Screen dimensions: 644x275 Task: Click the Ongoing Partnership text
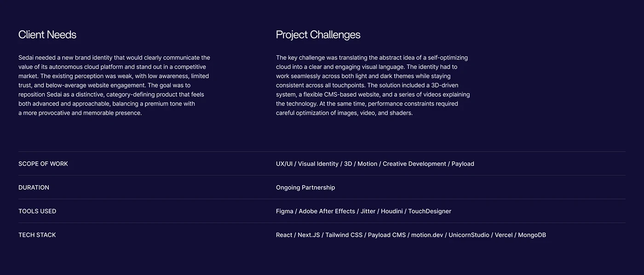coord(305,187)
